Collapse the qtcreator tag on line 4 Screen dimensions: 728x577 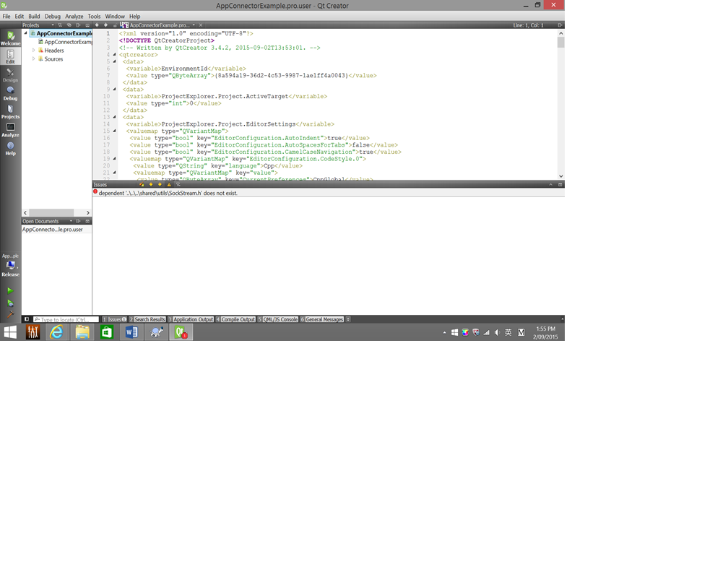tap(115, 54)
